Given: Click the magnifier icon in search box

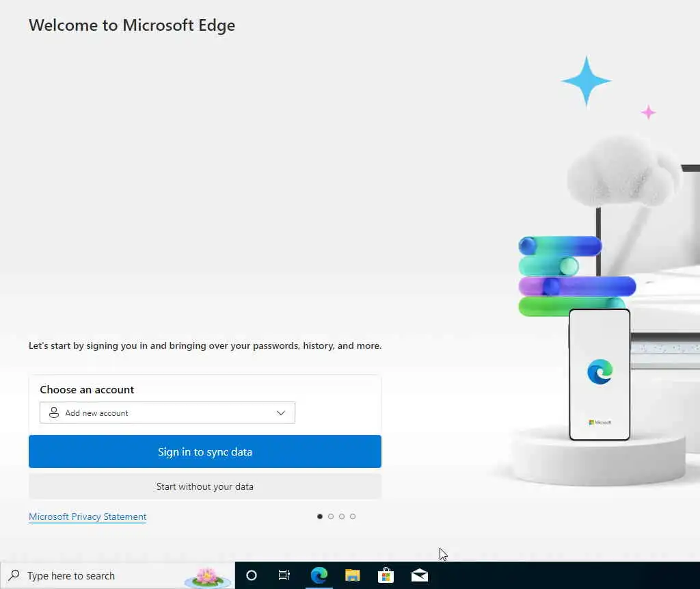Looking at the screenshot, I should click(x=14, y=575).
